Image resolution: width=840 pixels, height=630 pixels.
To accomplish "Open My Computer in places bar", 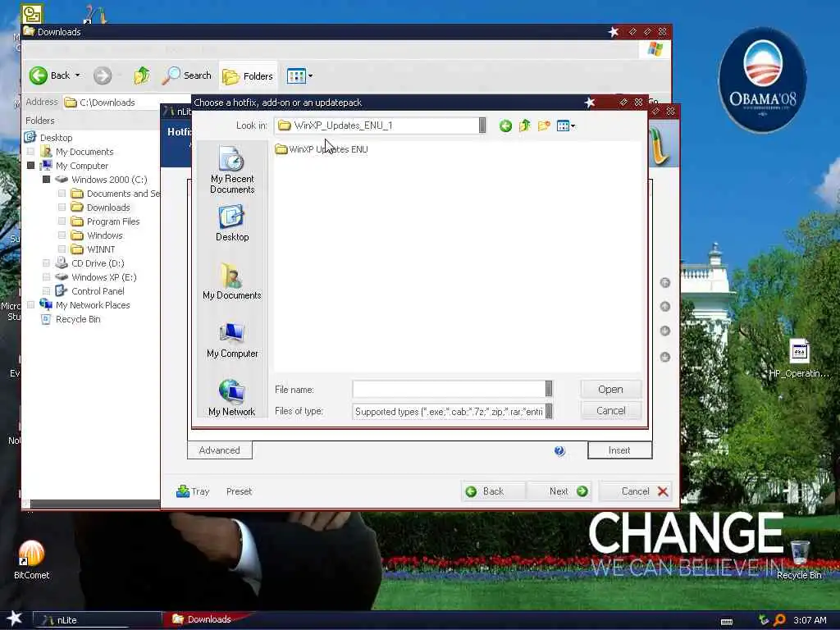I will [232, 340].
